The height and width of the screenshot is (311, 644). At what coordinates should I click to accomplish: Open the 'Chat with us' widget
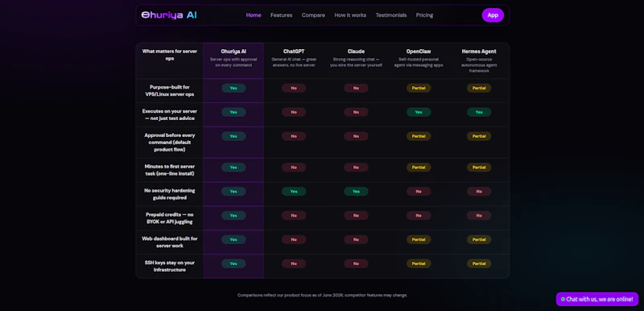pyautogui.click(x=597, y=299)
